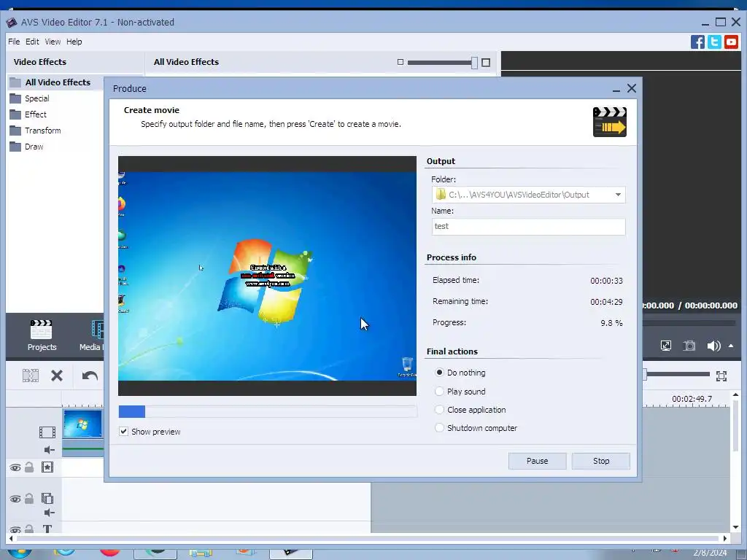Click the text track T icon

[x=47, y=529]
